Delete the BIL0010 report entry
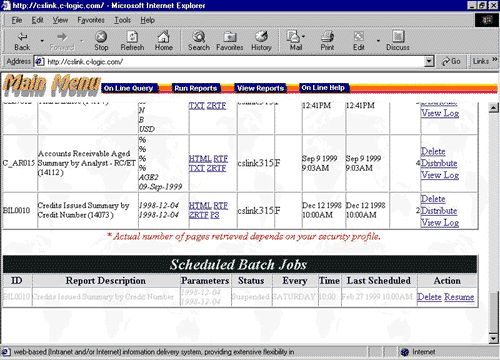This screenshot has height=360, width=500. pos(433,199)
